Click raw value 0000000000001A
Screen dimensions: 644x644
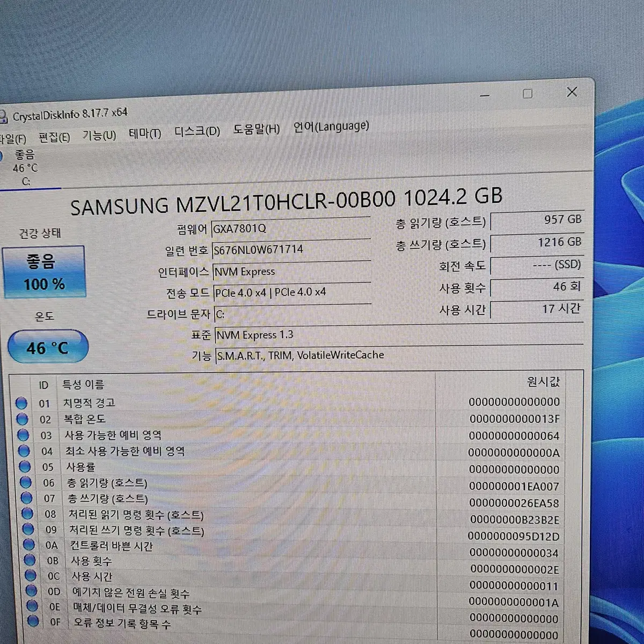pyautogui.click(x=514, y=603)
